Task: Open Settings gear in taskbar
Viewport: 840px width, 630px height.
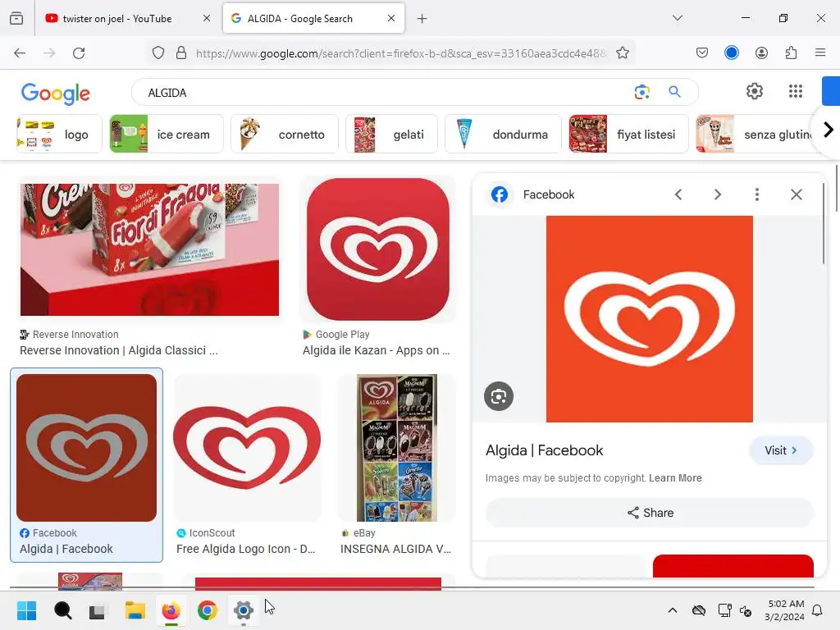Action: 243,610
